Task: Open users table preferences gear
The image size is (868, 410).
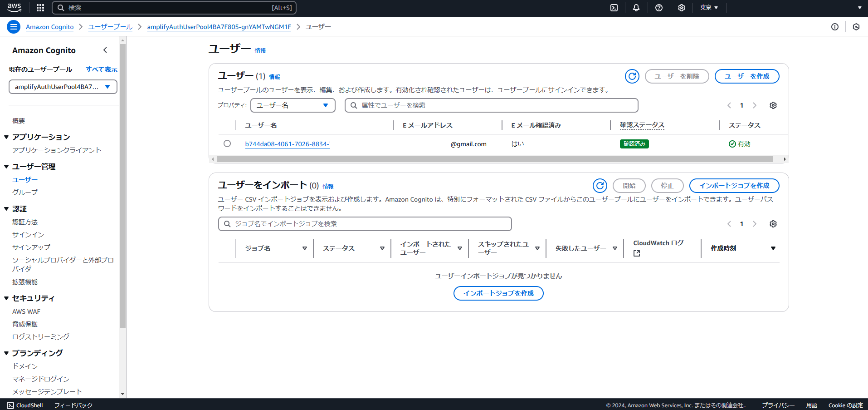Action: click(x=773, y=105)
